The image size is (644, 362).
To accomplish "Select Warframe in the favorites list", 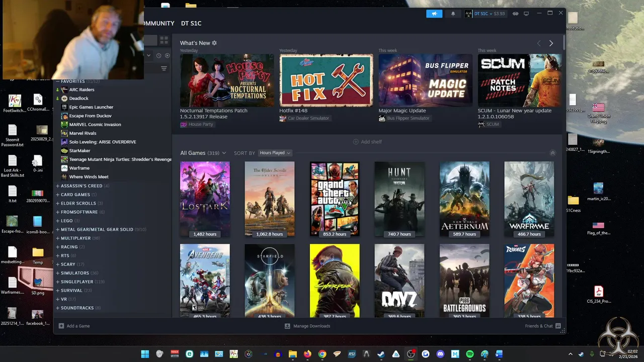I will tap(79, 168).
